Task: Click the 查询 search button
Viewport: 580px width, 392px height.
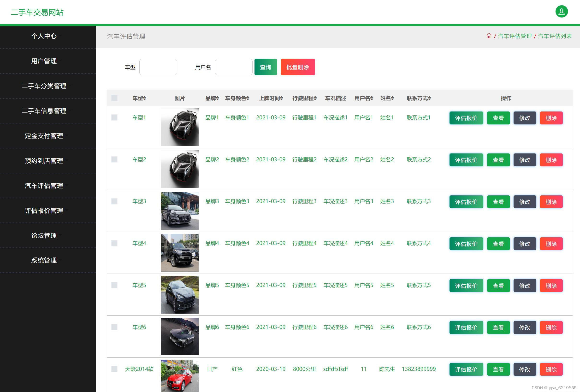Action: click(266, 67)
